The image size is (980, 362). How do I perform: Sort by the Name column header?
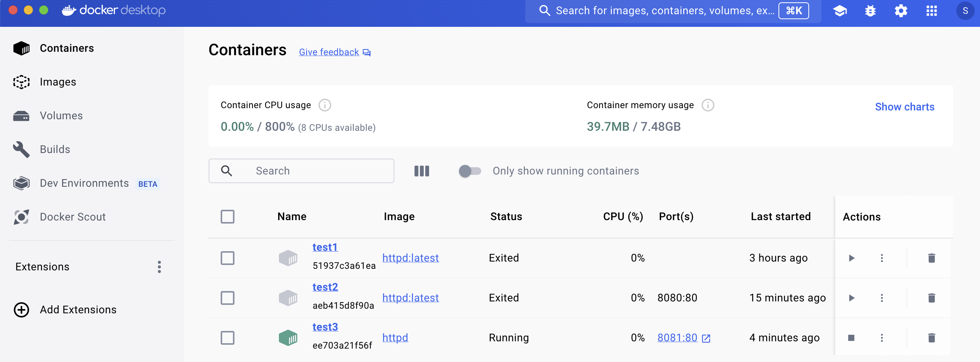pos(292,217)
